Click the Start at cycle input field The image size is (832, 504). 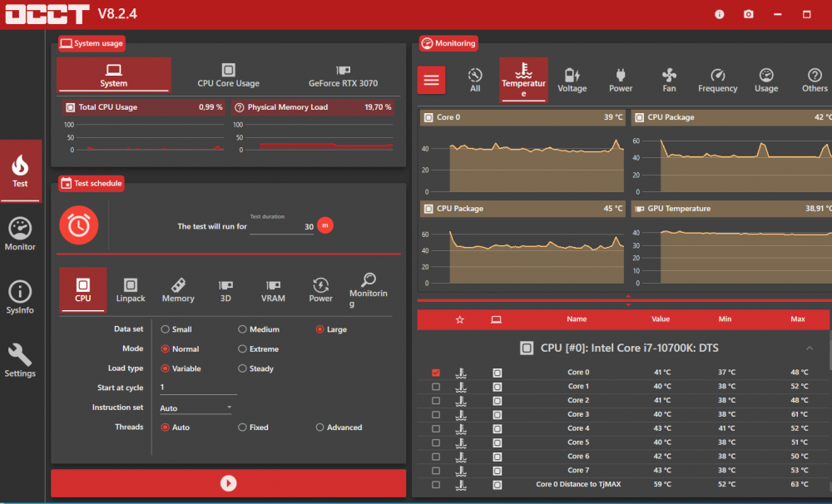[x=197, y=388]
